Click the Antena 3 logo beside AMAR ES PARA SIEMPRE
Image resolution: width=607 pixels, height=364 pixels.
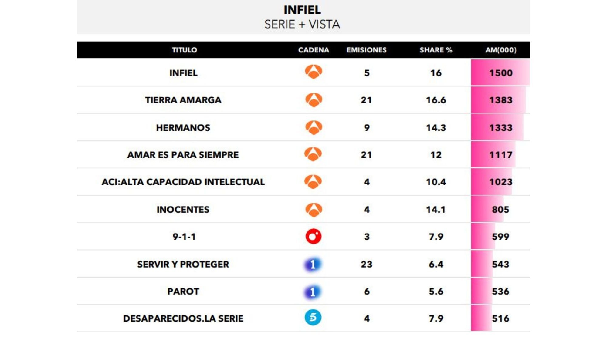(313, 154)
